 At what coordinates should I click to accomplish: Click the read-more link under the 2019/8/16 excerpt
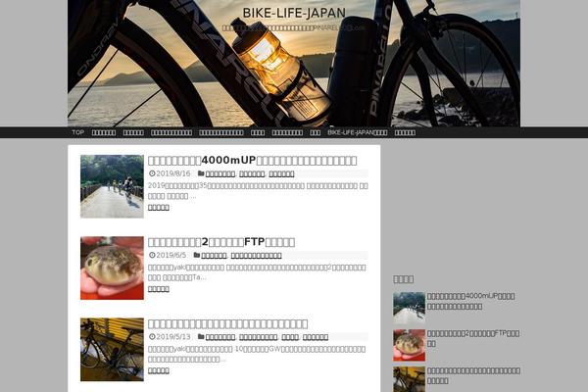tap(158, 208)
